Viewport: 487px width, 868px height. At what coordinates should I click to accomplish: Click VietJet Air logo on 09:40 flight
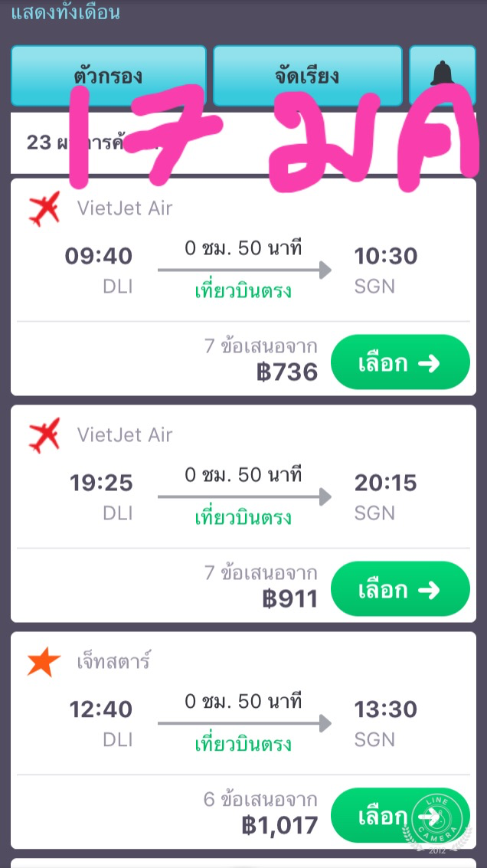pyautogui.click(x=44, y=208)
